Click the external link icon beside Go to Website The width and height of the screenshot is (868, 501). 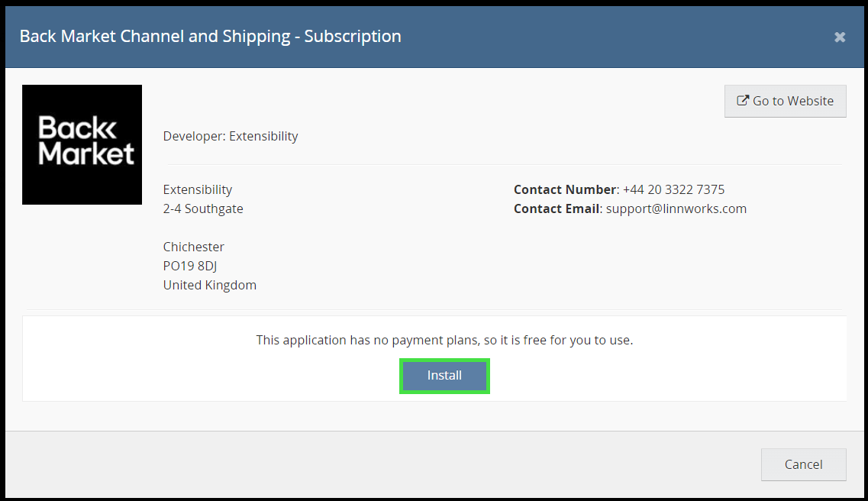click(742, 101)
